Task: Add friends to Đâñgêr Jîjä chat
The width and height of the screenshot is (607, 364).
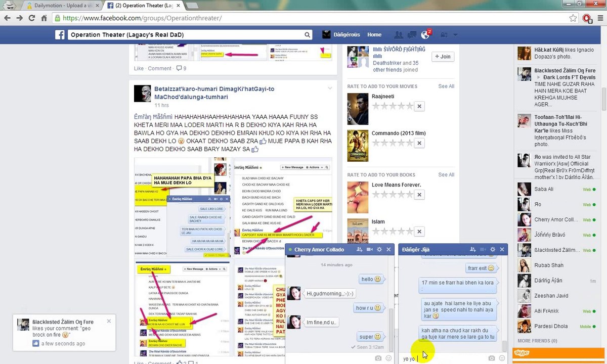Action: pos(473,249)
